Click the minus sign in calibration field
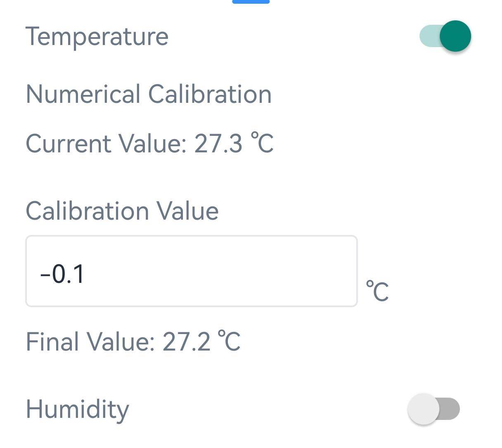This screenshot has height=448, width=502. click(x=45, y=274)
